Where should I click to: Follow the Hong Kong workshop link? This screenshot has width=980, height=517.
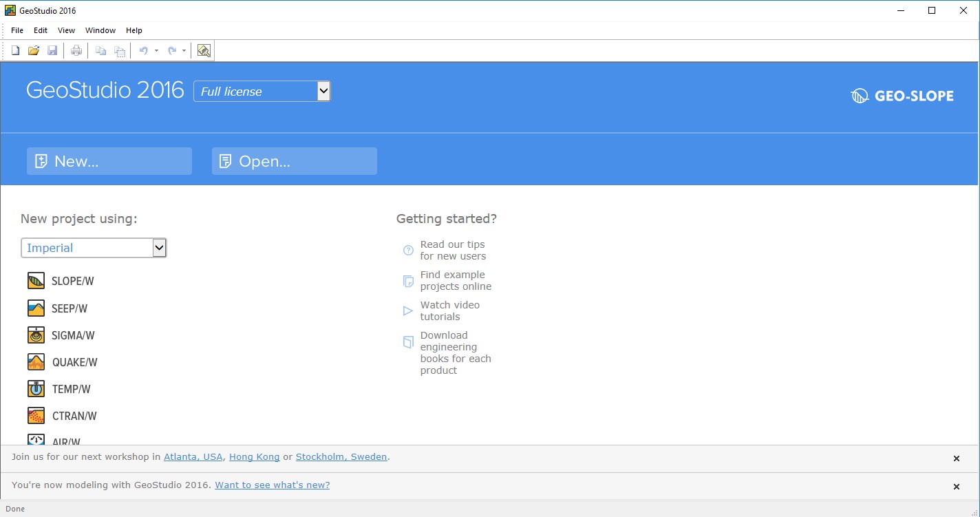[x=255, y=456]
